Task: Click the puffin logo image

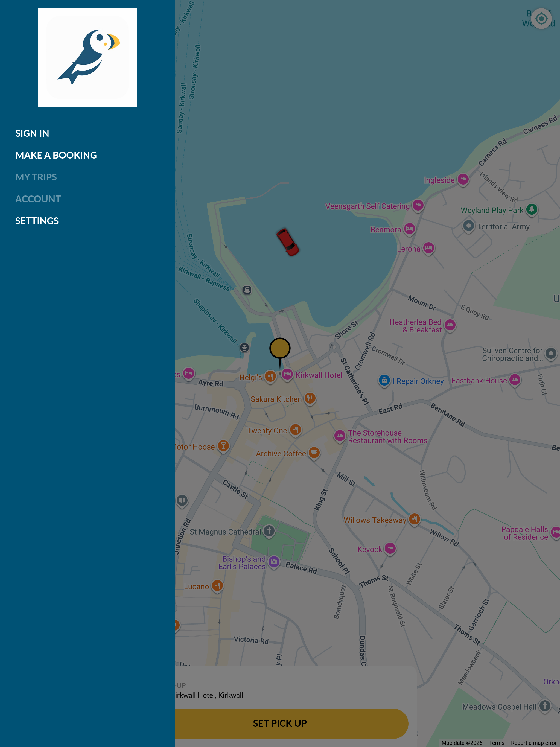Action: tap(87, 57)
